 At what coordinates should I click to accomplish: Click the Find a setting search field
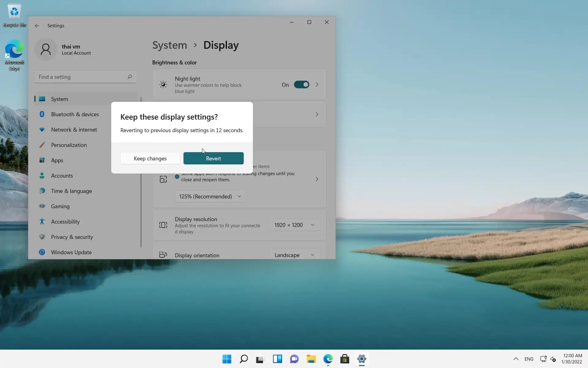click(x=81, y=77)
